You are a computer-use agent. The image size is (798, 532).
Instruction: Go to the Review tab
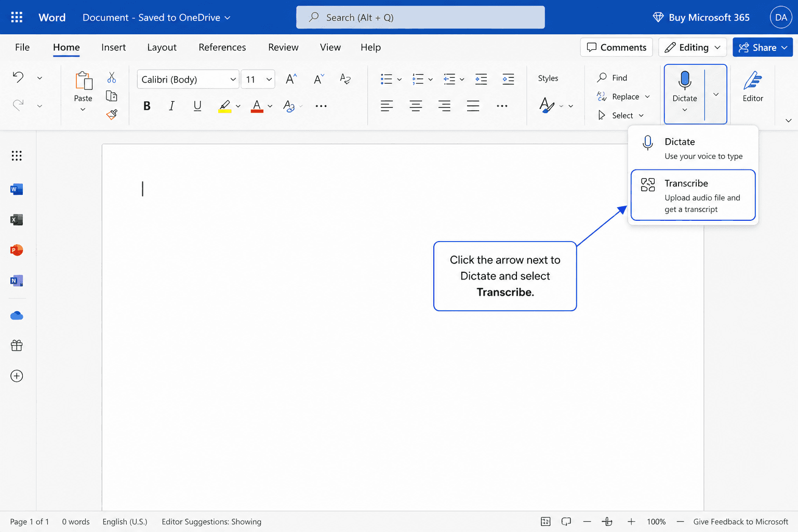tap(283, 47)
